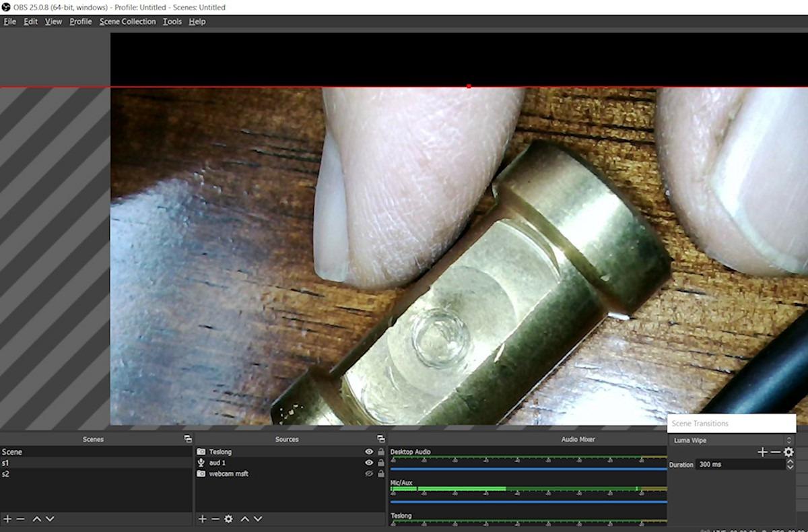Screen dimensions: 808x532
Task: Adjust the Desktop Audio volume slider
Action: [529, 468]
